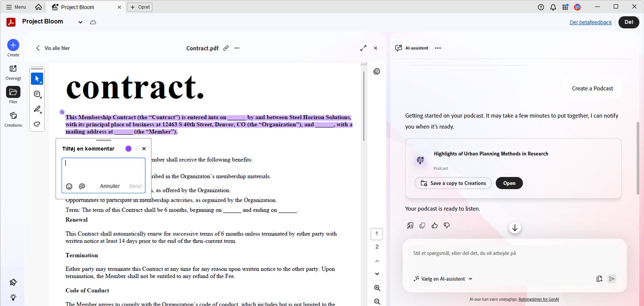Viewport: 644px width, 306px height.
Task: Give thumbs up to response
Action: tap(434, 226)
